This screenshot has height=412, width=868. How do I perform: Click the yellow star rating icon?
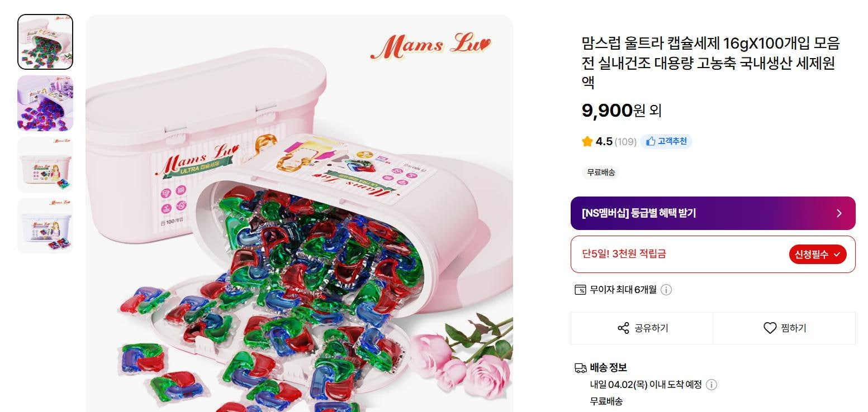(587, 142)
